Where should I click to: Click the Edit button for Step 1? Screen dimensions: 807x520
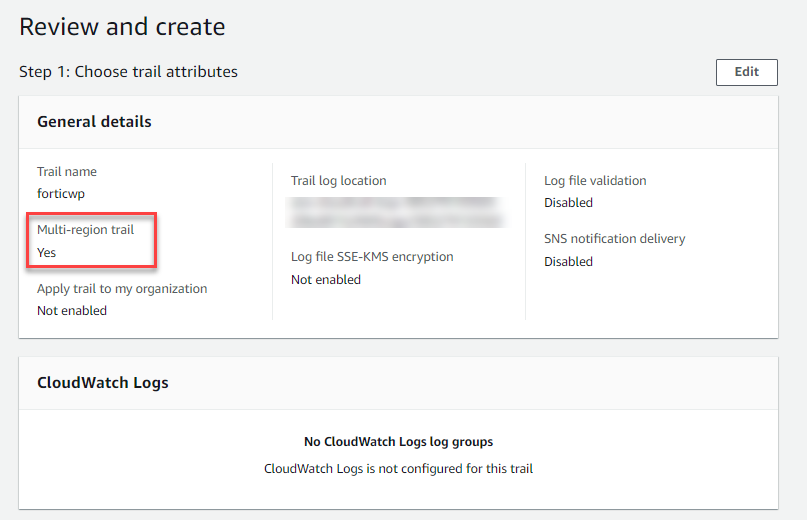[x=746, y=72]
